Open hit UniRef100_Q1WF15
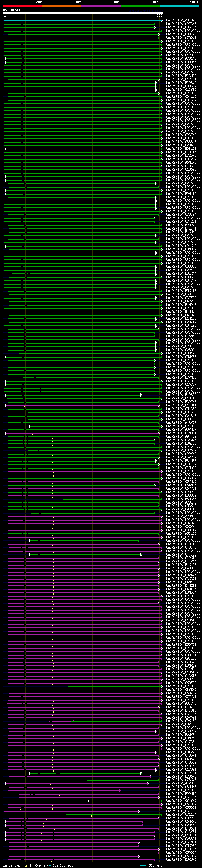 [x=181, y=152]
